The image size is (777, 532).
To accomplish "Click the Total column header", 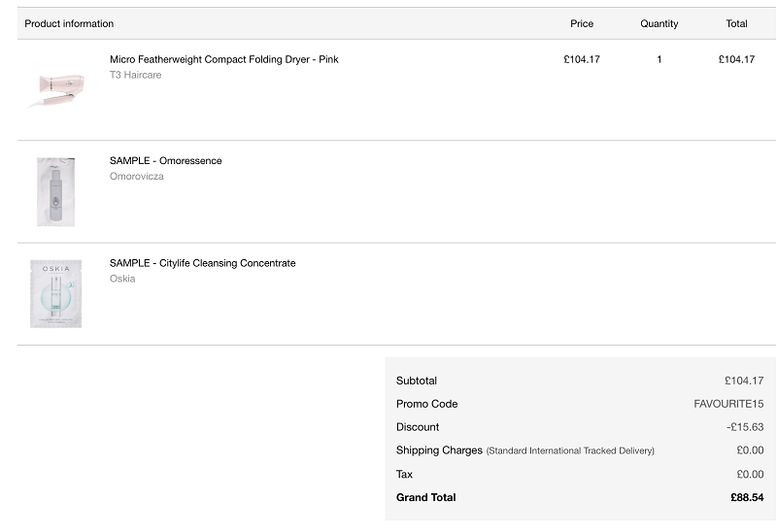I will click(x=736, y=23).
